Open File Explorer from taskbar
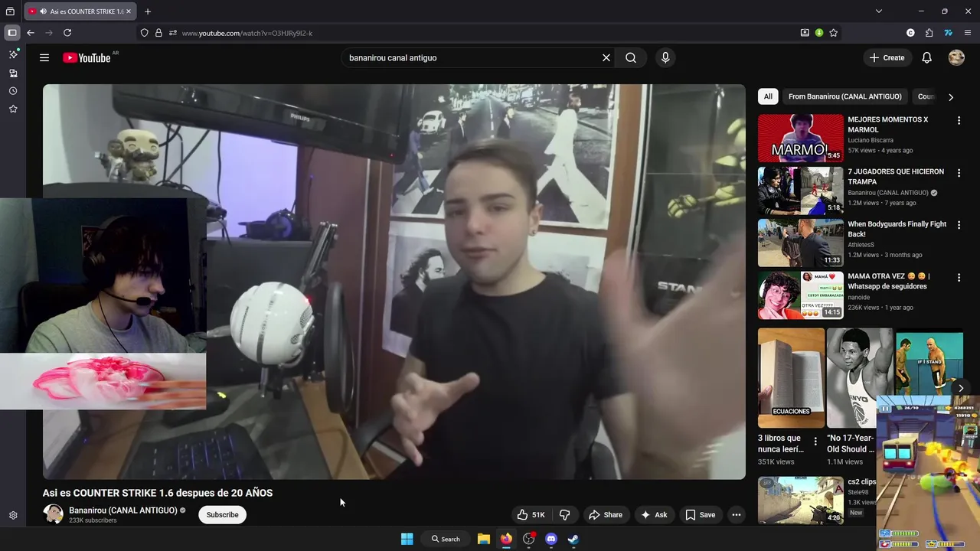The height and width of the screenshot is (551, 980). pyautogui.click(x=484, y=539)
